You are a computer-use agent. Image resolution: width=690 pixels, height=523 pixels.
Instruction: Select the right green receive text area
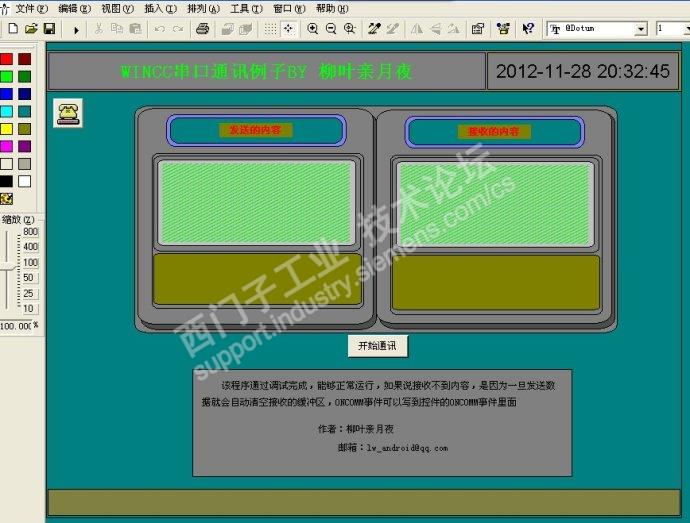495,205
